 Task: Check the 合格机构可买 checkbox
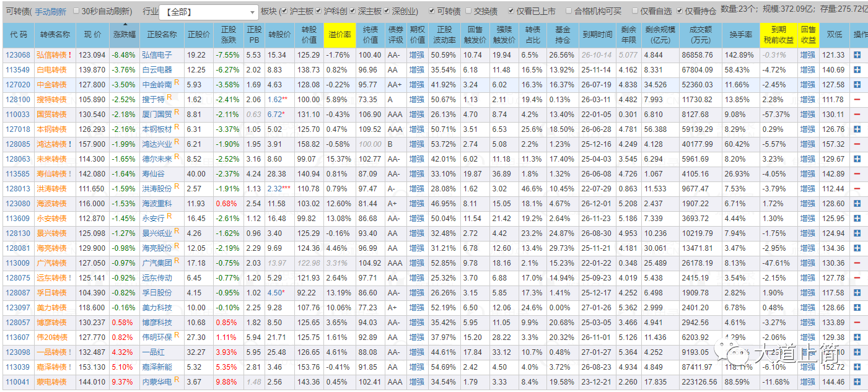coord(569,11)
